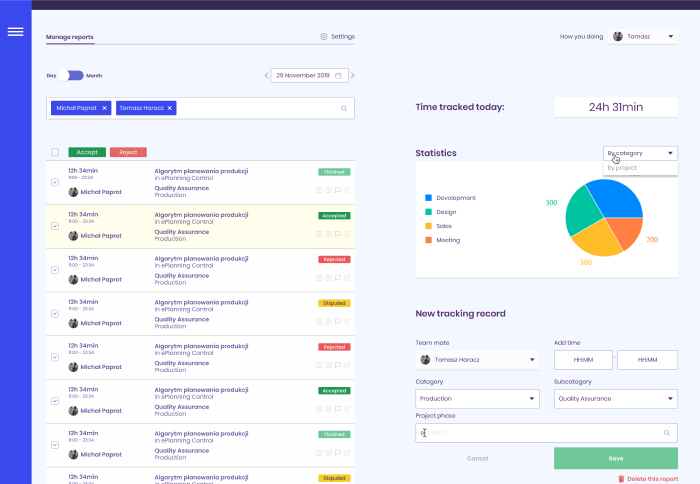
Task: Switch to the Manage reports tab
Action: click(70, 37)
